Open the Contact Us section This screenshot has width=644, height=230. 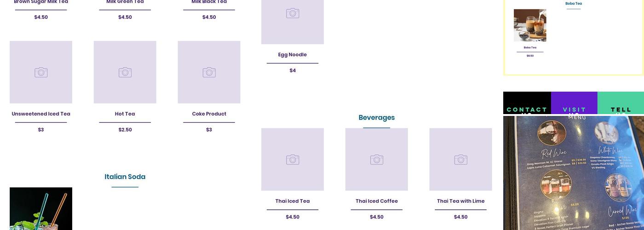pos(527,109)
